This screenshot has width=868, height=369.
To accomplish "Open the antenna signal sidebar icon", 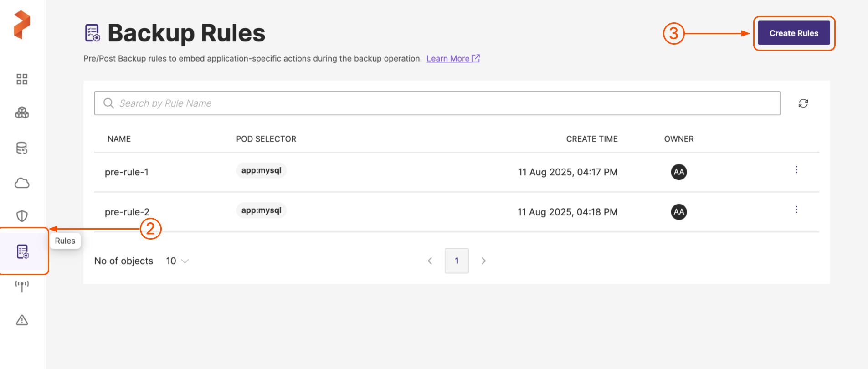I will tap(22, 286).
